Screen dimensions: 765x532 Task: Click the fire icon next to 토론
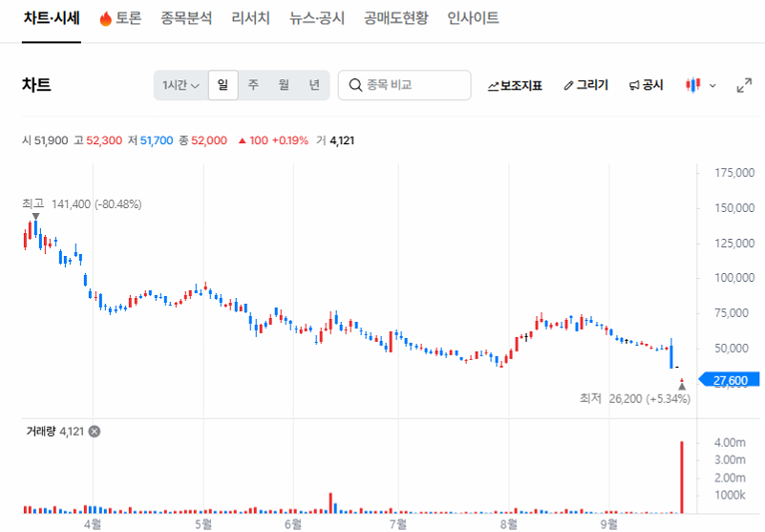(x=106, y=18)
